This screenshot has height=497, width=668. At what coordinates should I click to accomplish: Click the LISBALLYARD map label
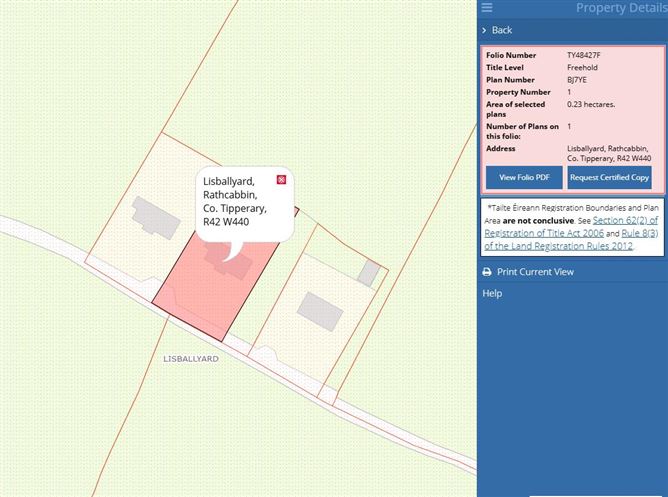tap(191, 359)
